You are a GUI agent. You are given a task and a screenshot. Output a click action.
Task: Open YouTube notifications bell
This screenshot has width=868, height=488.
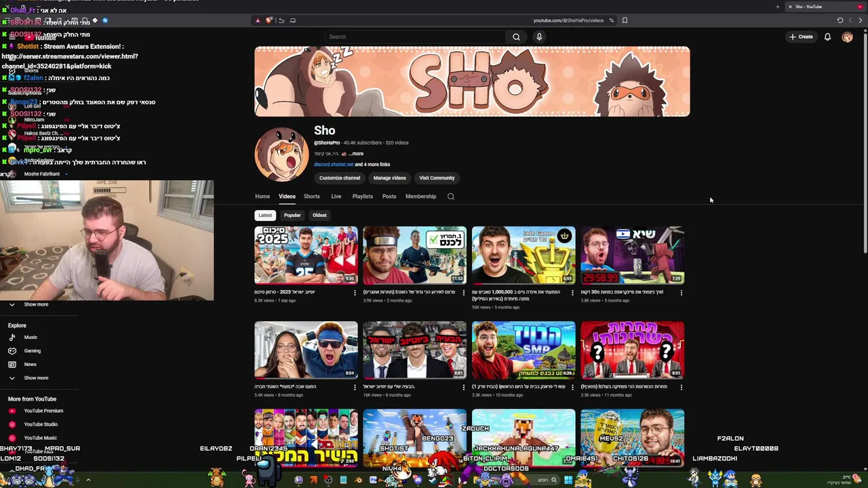click(x=827, y=37)
